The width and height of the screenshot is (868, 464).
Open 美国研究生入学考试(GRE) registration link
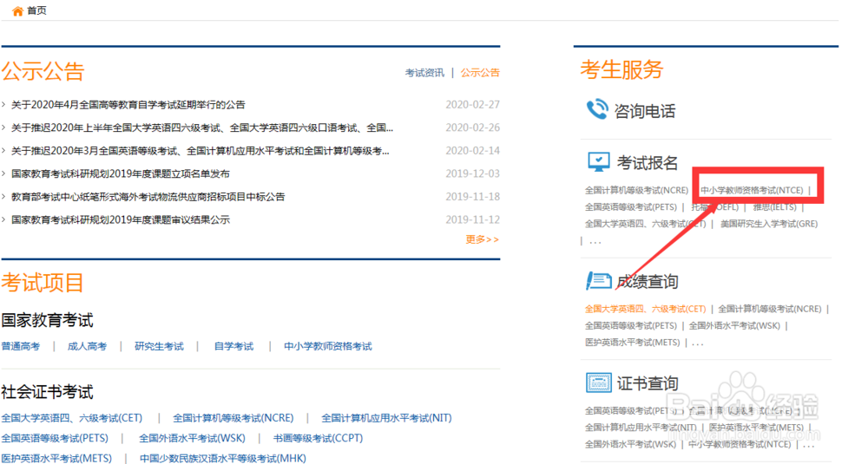click(769, 224)
